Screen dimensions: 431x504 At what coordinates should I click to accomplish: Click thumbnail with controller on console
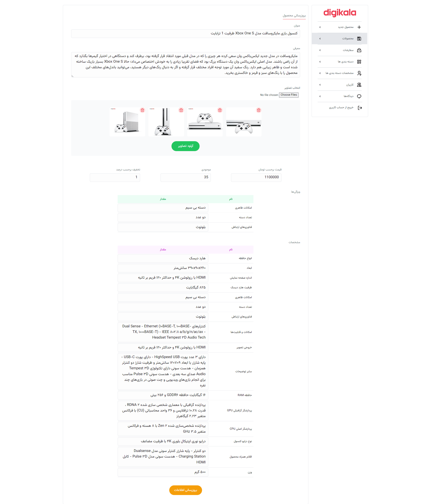point(205,122)
